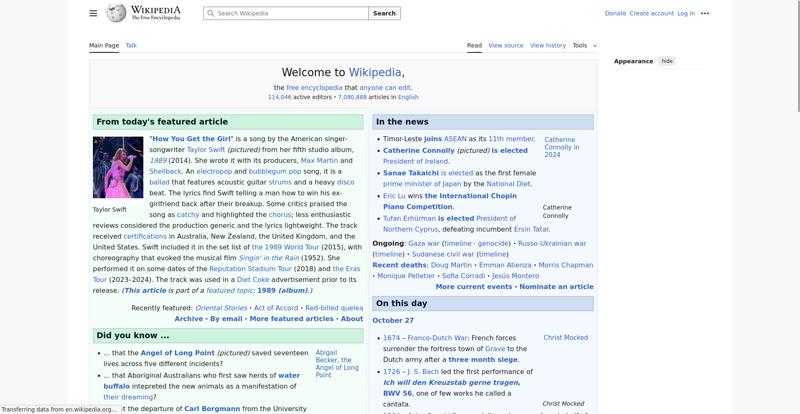Follow the More current events link
This screenshot has height=414, width=800.
473,287
